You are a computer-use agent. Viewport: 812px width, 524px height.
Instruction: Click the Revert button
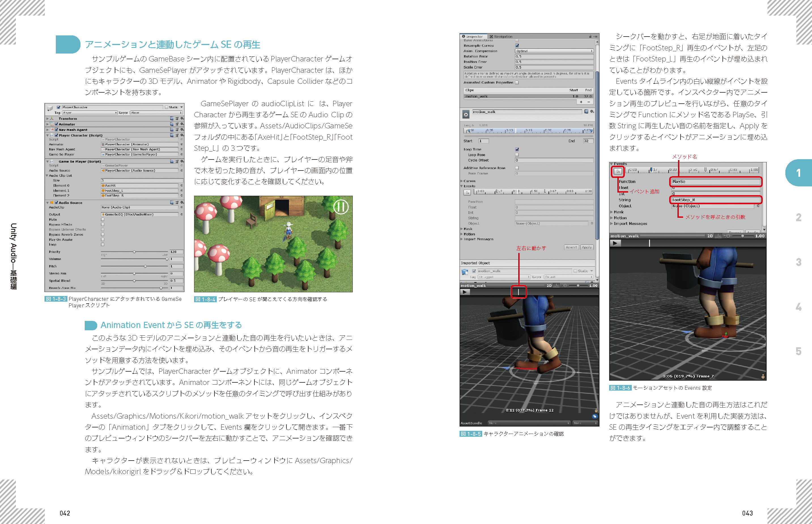[571, 247]
